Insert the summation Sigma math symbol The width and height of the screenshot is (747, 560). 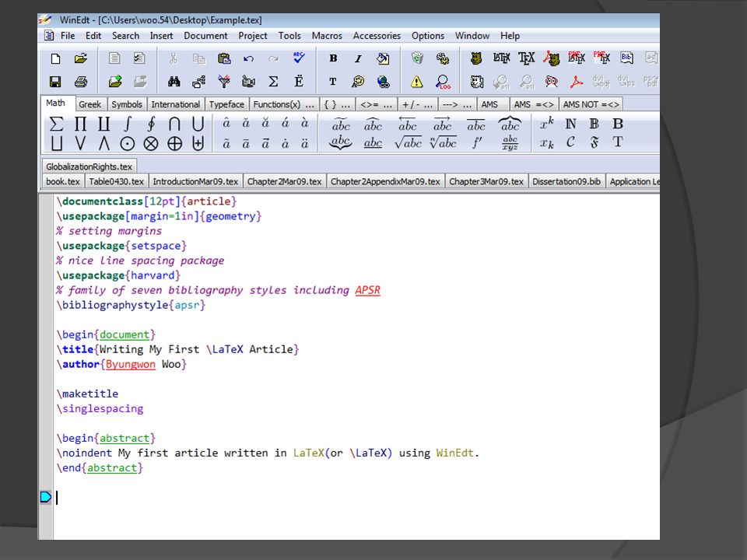pos(56,124)
